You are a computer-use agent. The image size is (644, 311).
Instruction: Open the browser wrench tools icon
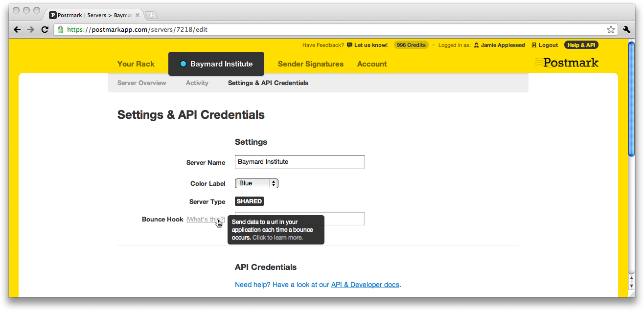point(627,29)
